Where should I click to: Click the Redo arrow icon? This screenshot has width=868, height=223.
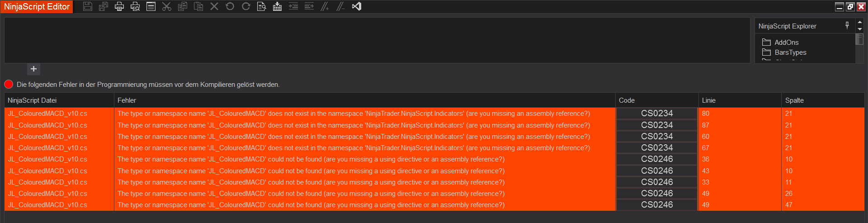click(x=246, y=6)
